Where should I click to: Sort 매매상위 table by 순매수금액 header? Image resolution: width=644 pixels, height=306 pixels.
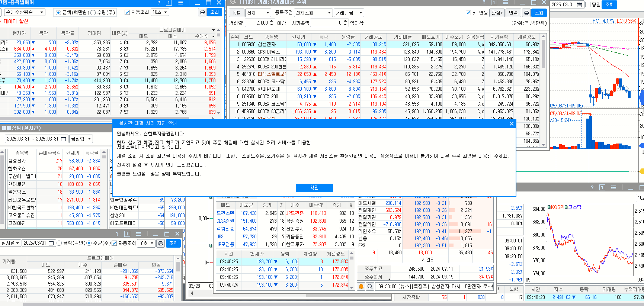click(49, 153)
